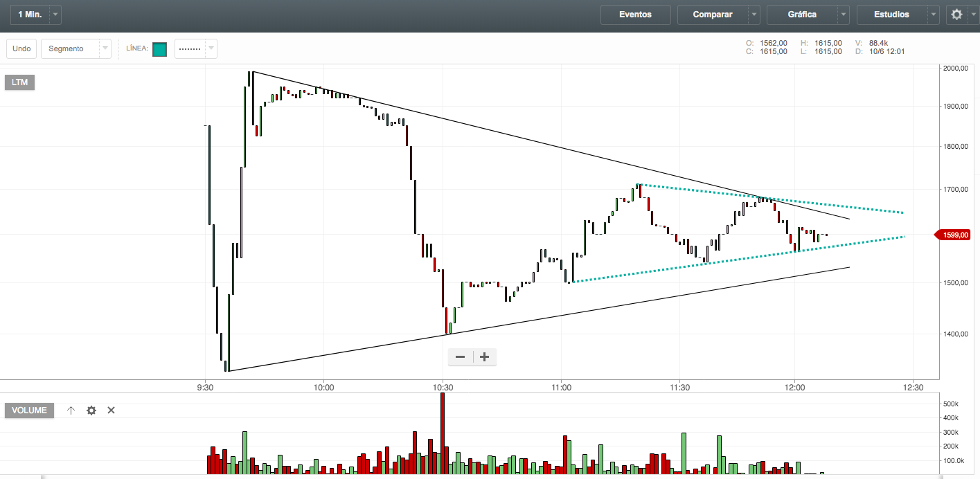This screenshot has width=980, height=479.
Task: Click the 11:00 time axis label
Action: [x=562, y=386]
